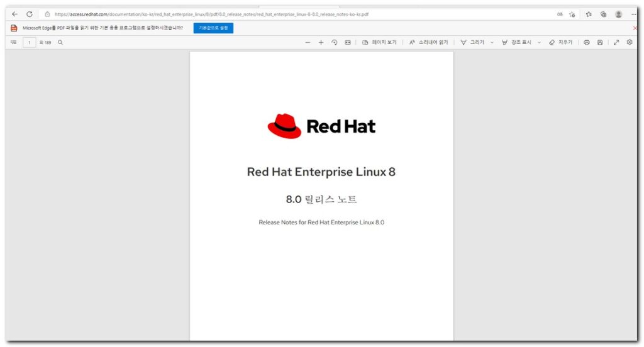
Task: Expand the 그리기 draw options dropdown arrow
Action: 492,42
